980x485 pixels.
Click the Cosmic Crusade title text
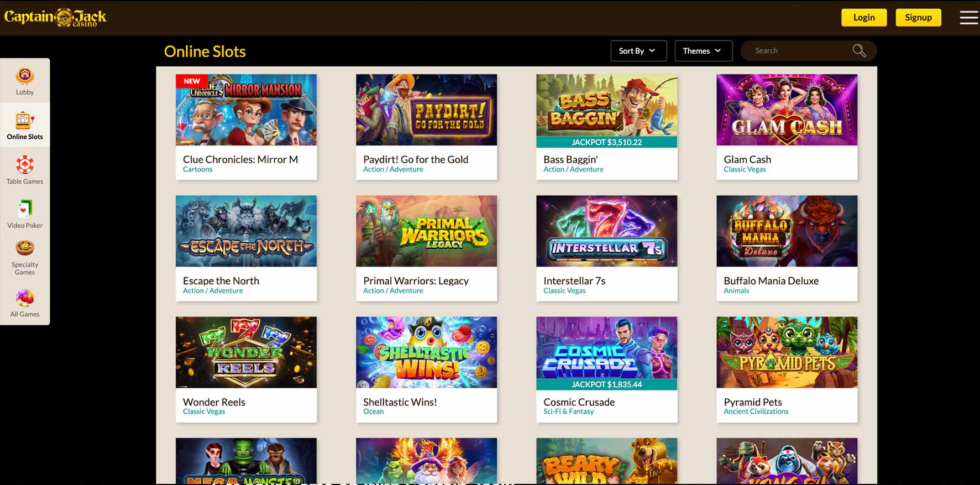pos(579,402)
